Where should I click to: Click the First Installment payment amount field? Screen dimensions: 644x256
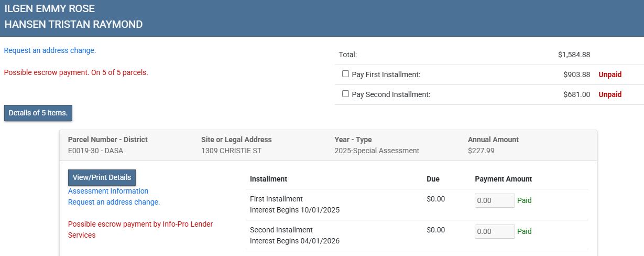point(494,200)
